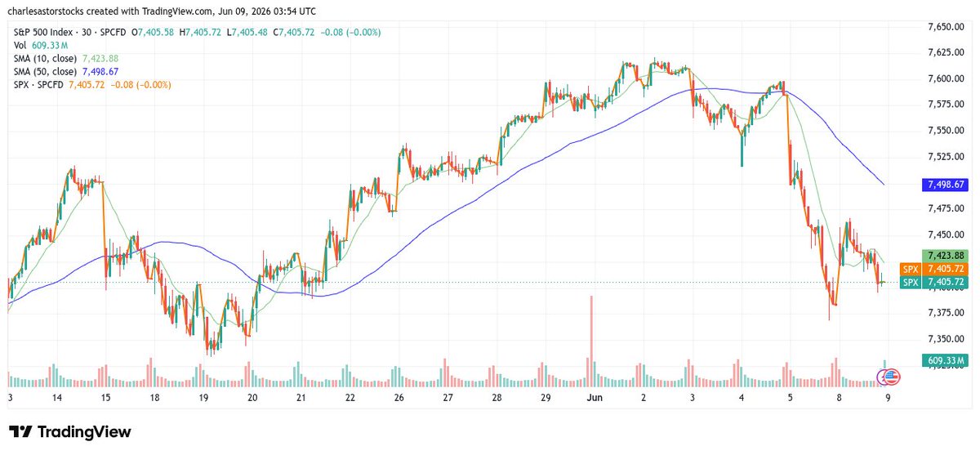
Task: Open the US economic event flag marker
Action: point(890,377)
